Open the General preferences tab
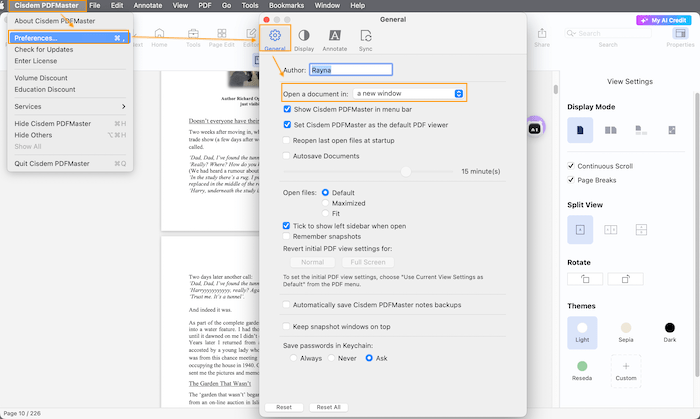 click(275, 39)
